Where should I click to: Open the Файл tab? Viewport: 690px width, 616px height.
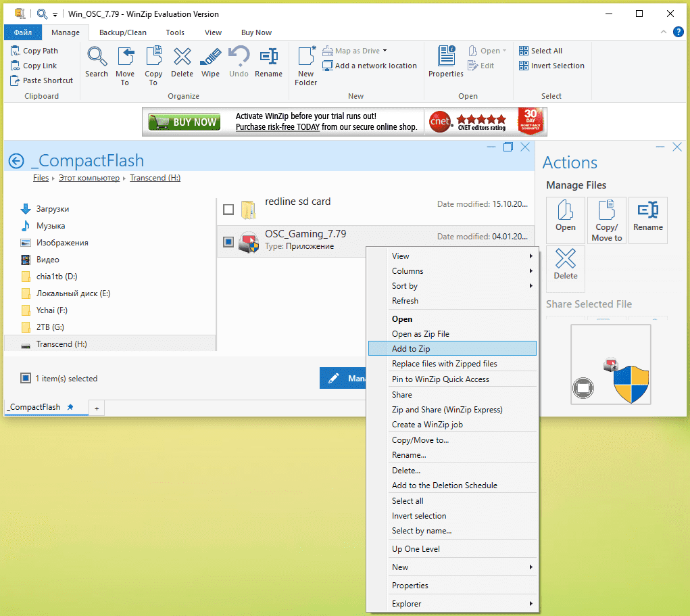[23, 32]
